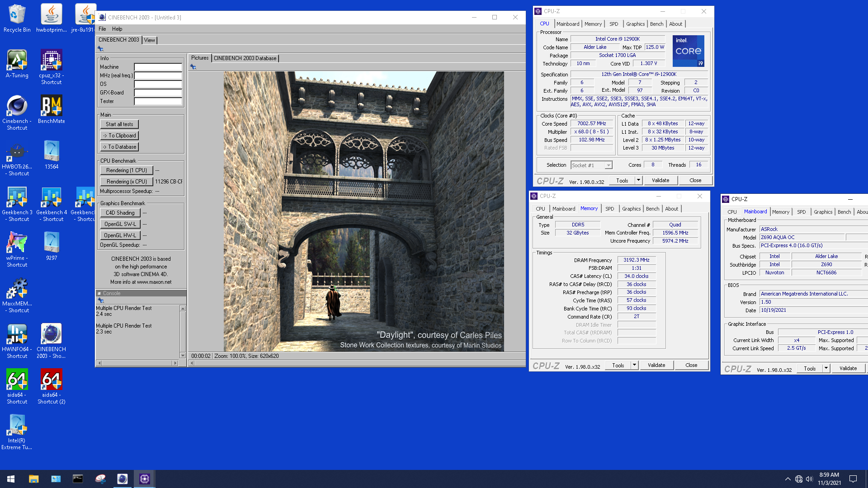
Task: Click the taskbar clock showing 8:59 AM
Action: click(829, 479)
